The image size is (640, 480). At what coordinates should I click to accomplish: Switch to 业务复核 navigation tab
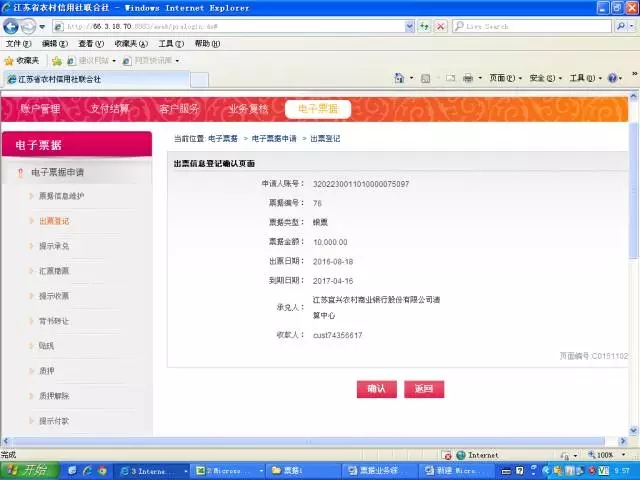pyautogui.click(x=248, y=109)
